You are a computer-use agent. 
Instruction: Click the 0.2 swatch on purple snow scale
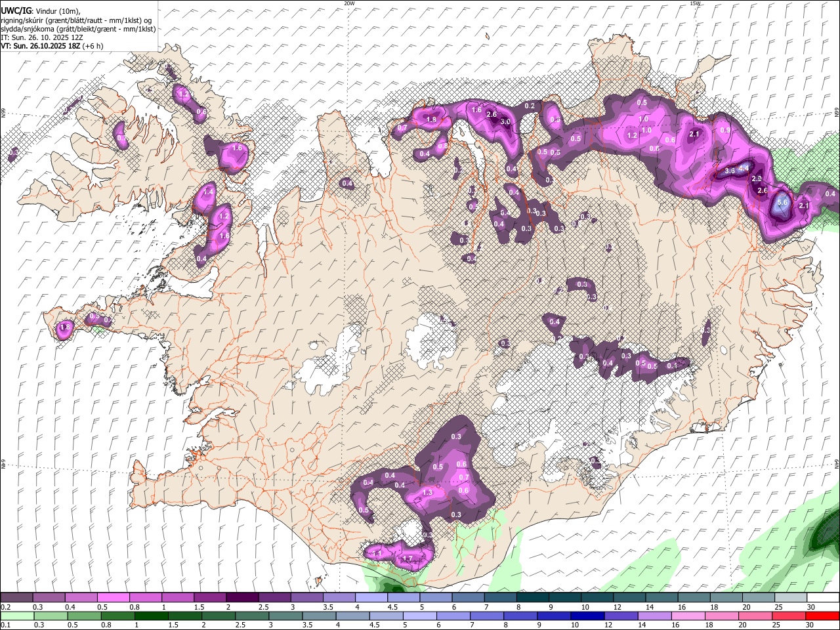pos(16,598)
